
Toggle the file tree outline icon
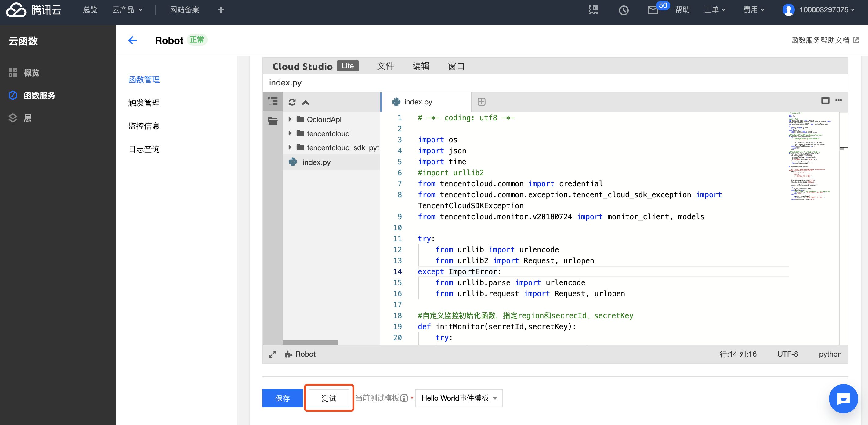coord(272,101)
